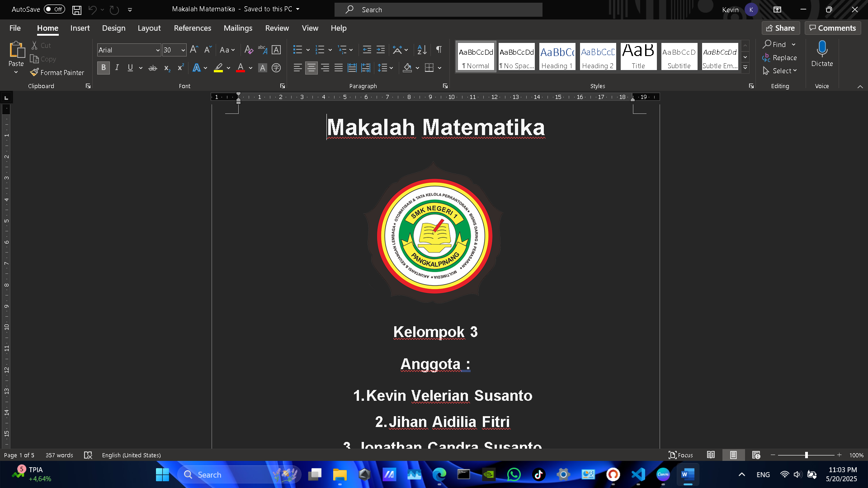Open Read Mode view in status bar
868x488 pixels.
coord(711,455)
